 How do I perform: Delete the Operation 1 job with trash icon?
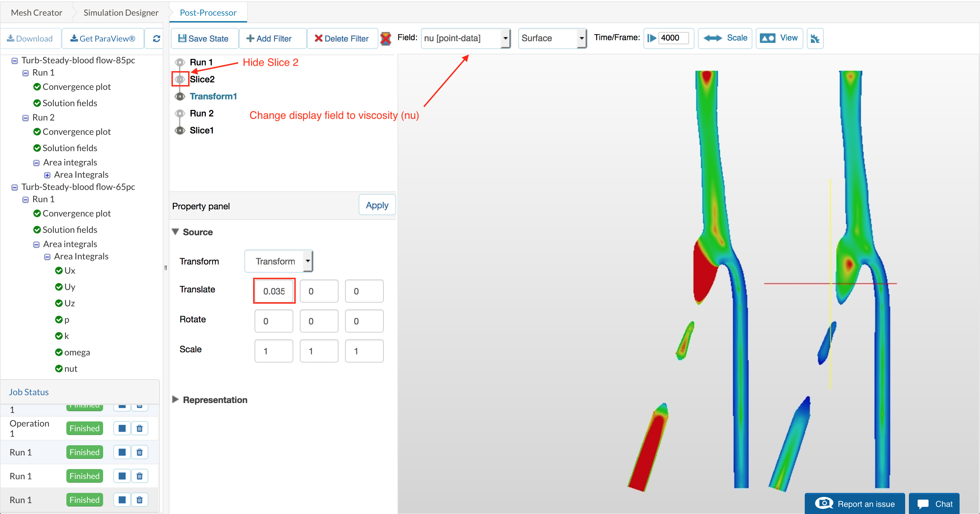140,429
